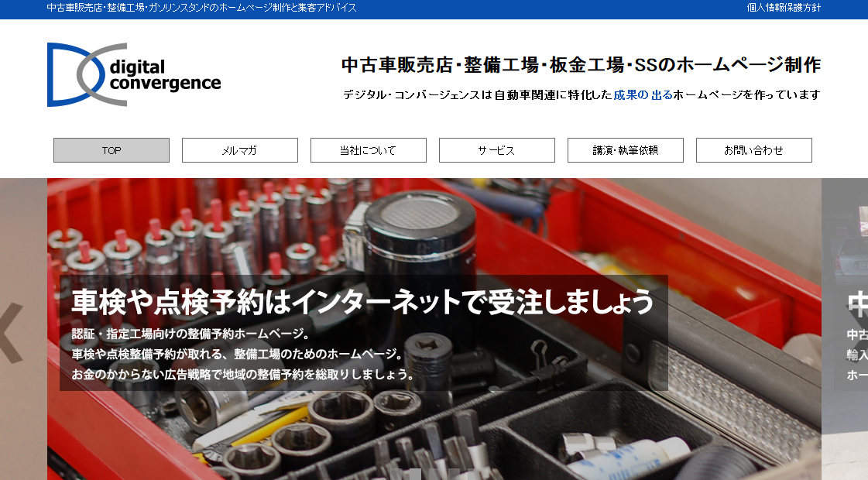The image size is (868, 480).
Task: Click the お金のかからない広告戦略 caption line
Action: click(242, 374)
